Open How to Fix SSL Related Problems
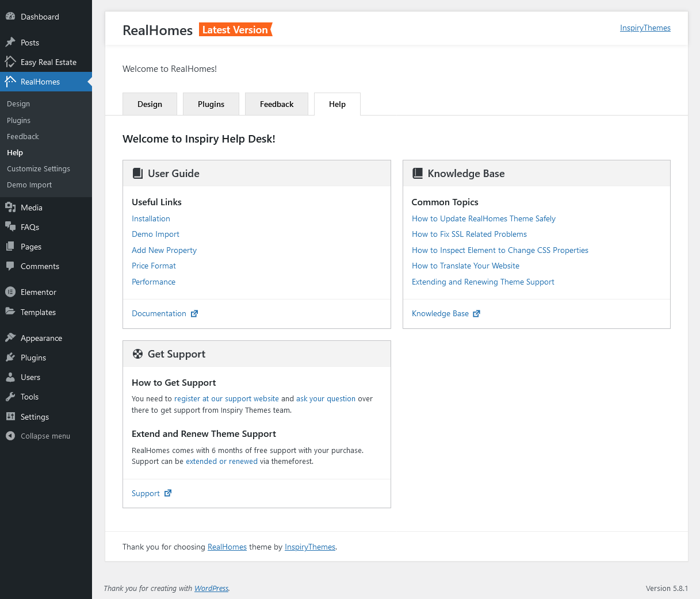The image size is (700, 599). (469, 235)
